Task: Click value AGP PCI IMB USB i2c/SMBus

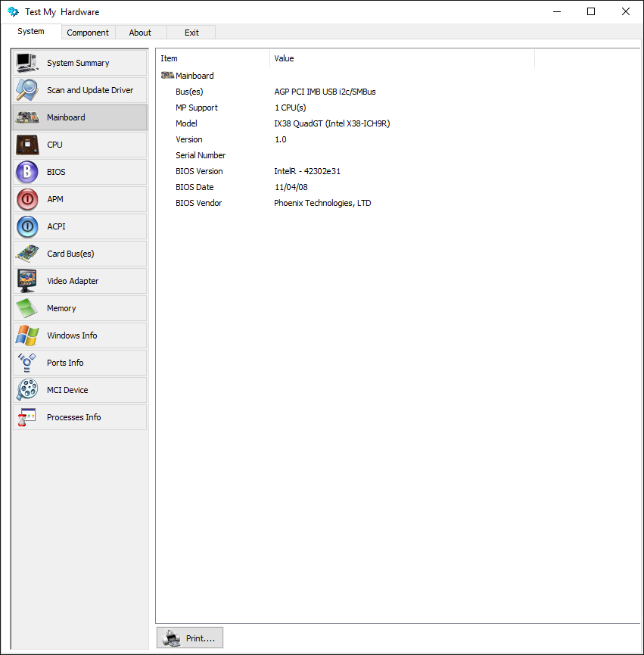Action: pos(325,92)
